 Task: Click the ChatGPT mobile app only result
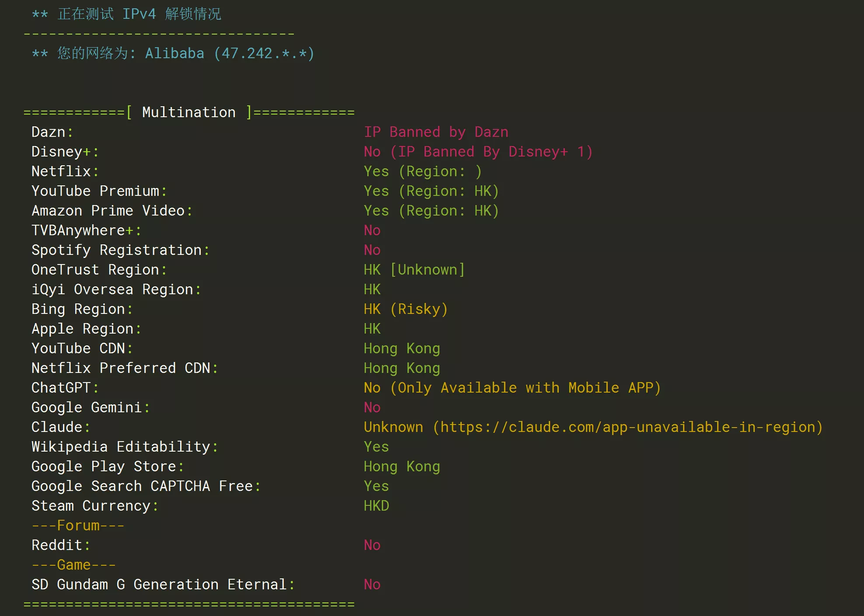(x=512, y=388)
